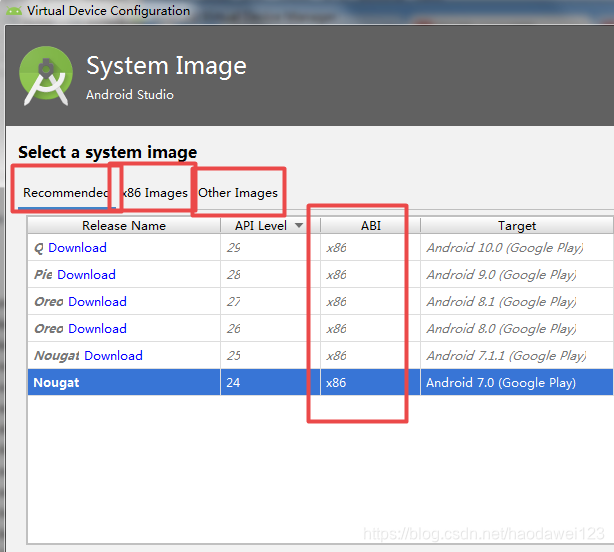Viewport: 614px width, 552px height.
Task: Click the Android icon in the title bar
Action: point(14,11)
